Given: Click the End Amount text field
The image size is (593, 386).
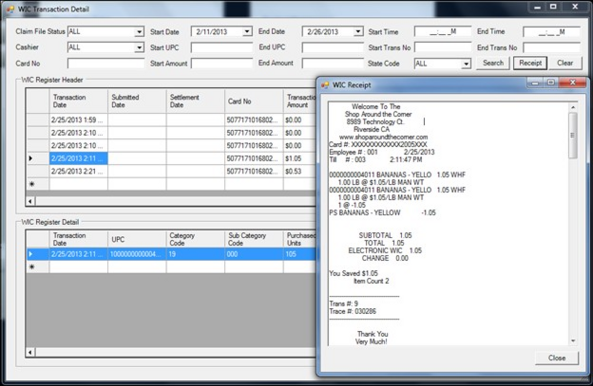Looking at the screenshot, I should (332, 63).
